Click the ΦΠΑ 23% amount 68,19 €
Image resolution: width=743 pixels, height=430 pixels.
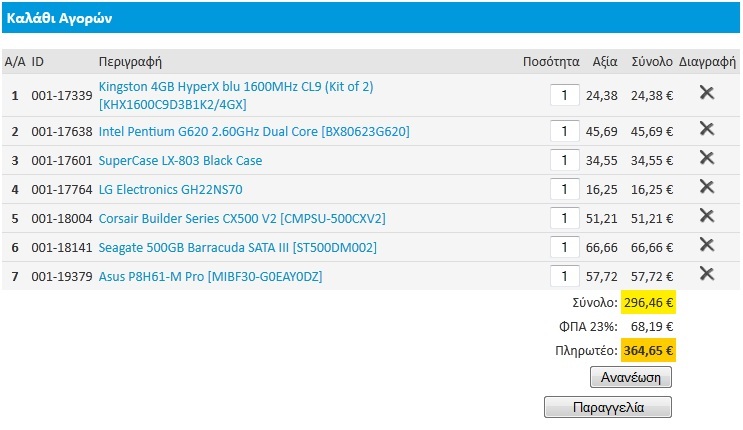tap(652, 327)
